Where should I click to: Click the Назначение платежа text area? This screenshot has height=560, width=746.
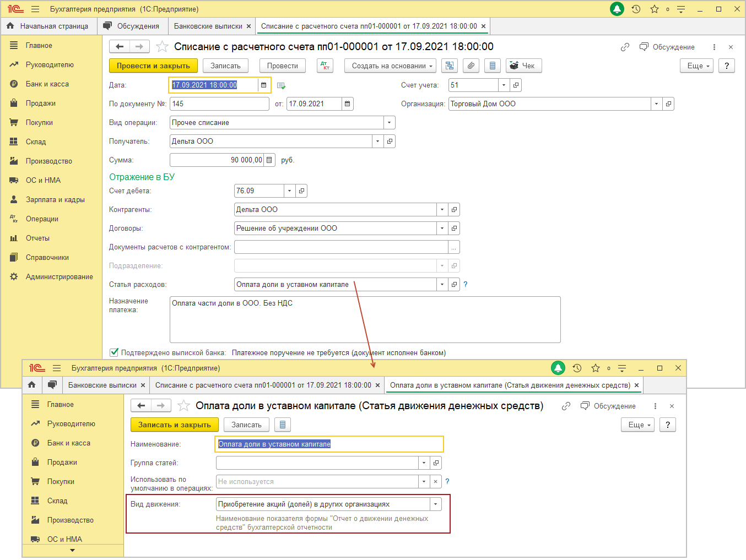(365, 319)
